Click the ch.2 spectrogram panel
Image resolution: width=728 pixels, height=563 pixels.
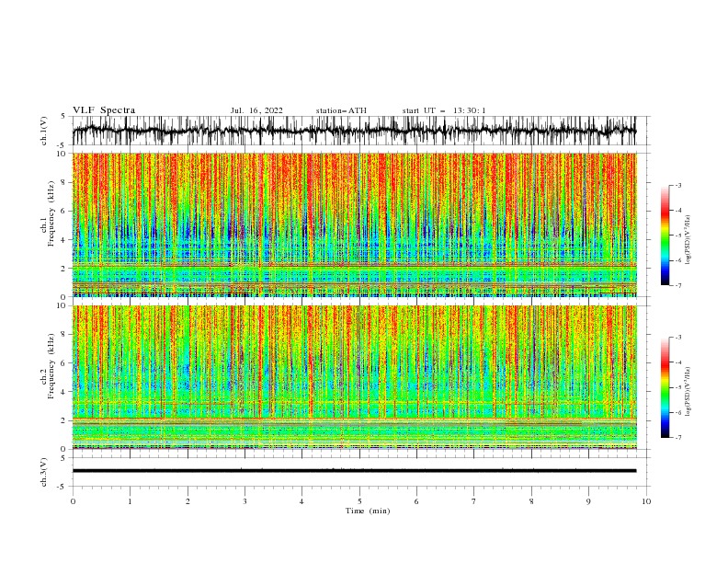click(355, 377)
